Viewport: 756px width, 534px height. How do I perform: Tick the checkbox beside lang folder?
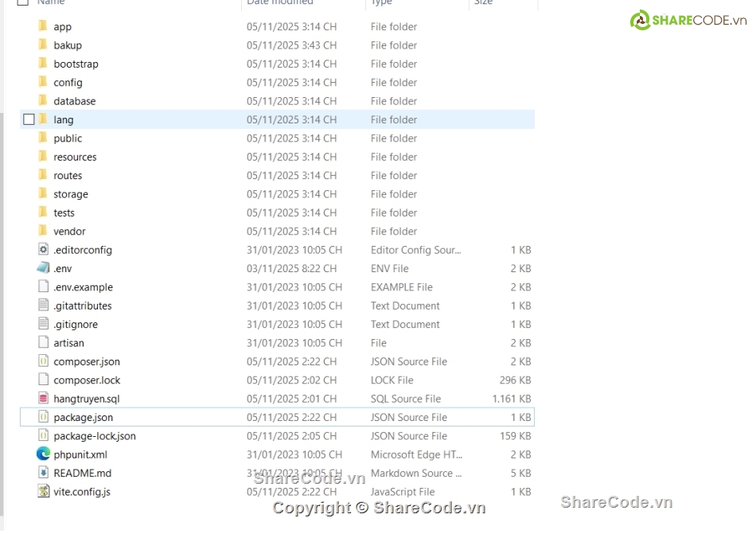click(x=29, y=119)
